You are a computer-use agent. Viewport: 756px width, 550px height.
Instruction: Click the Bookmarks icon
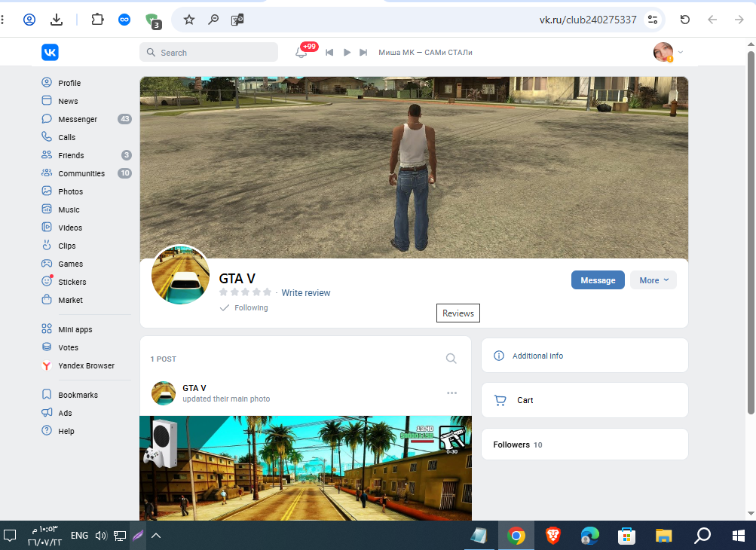click(47, 394)
